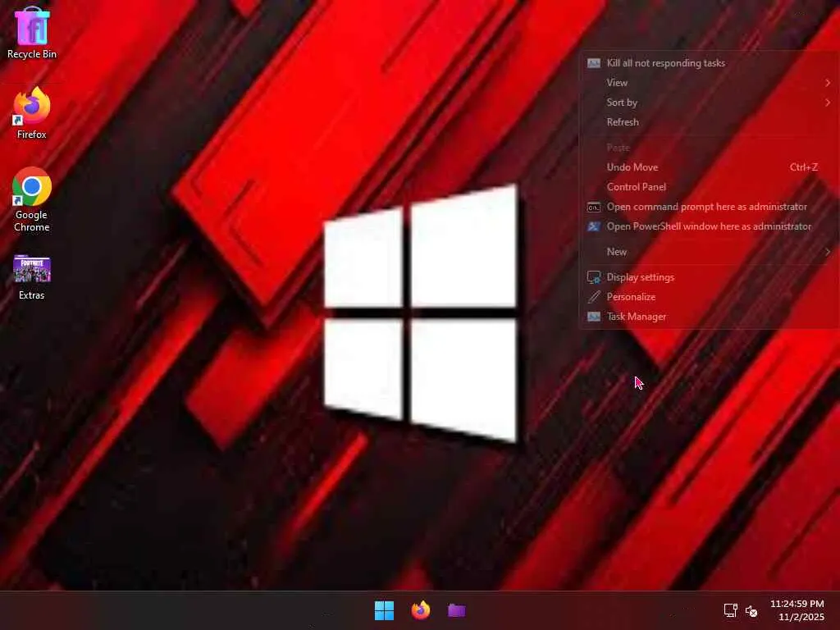
Task: Open the clock showing 11:24:59 PM
Action: 797,604
